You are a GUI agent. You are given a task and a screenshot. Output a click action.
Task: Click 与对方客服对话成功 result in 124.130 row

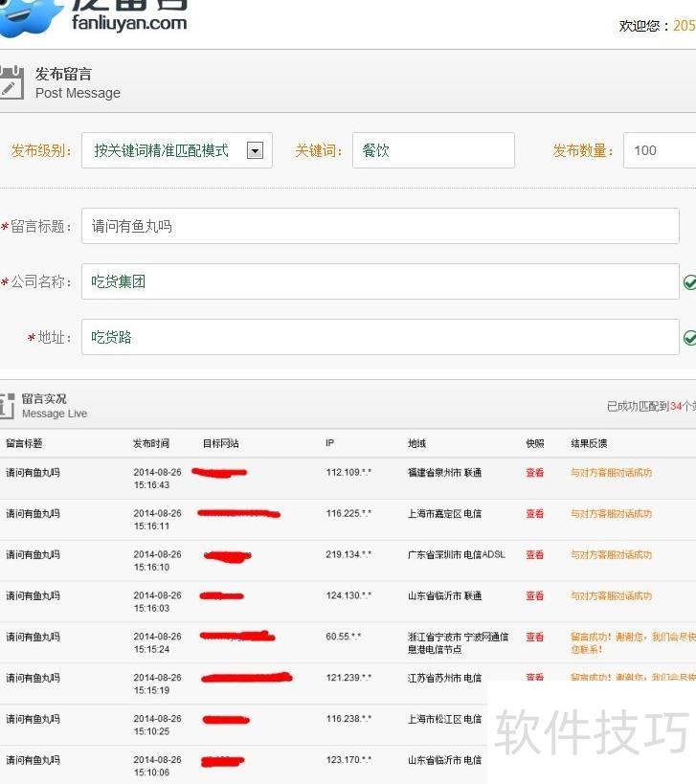pyautogui.click(x=612, y=595)
